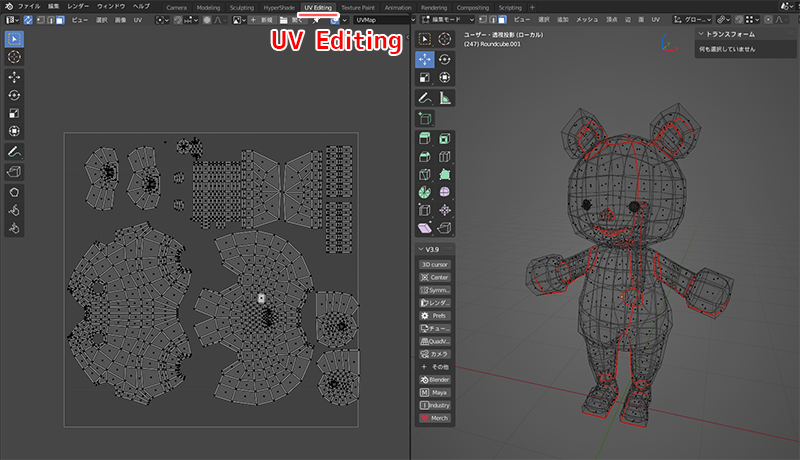This screenshot has width=800, height=460.
Task: Add a new workspace with plus tab
Action: 532,6
